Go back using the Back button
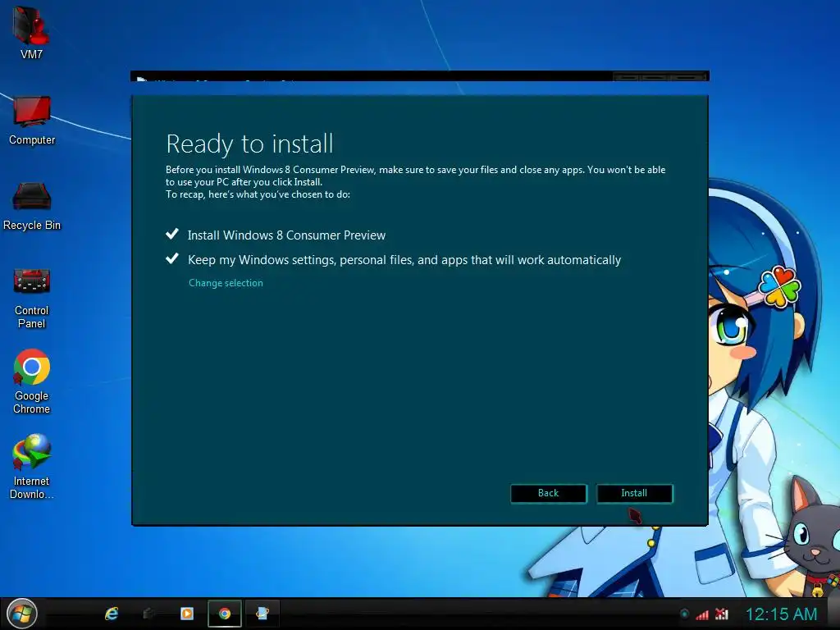 [x=549, y=493]
